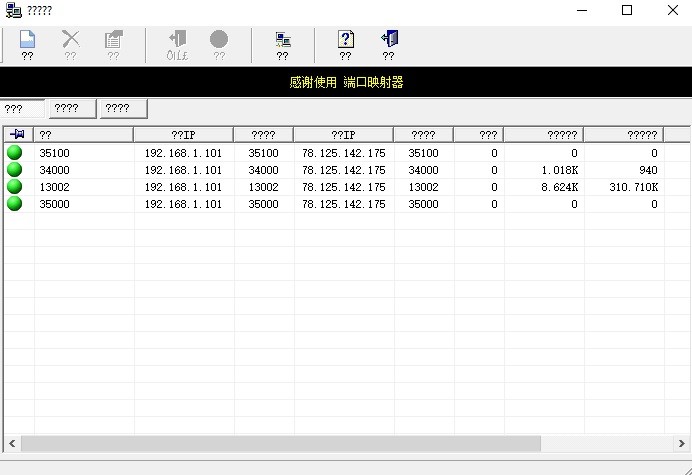692x475 pixels.
Task: Click the network computers toolbar icon
Action: point(283,40)
